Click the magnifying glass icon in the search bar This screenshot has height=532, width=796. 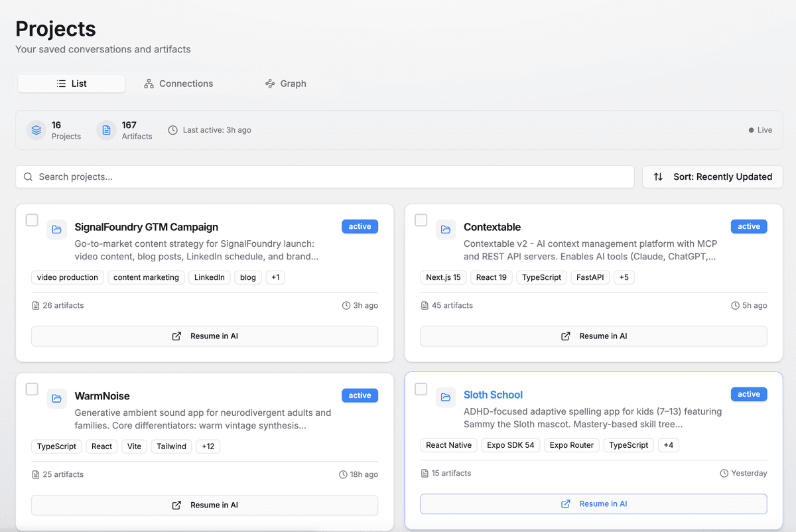click(28, 177)
